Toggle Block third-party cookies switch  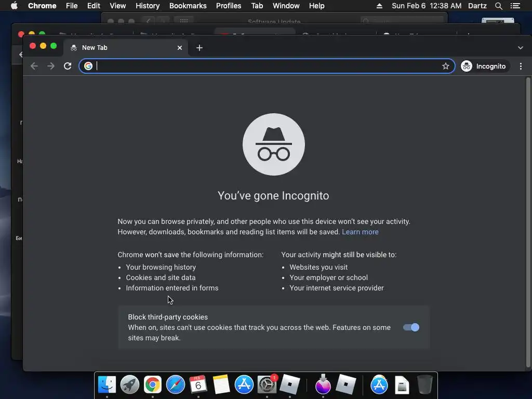pyautogui.click(x=411, y=327)
